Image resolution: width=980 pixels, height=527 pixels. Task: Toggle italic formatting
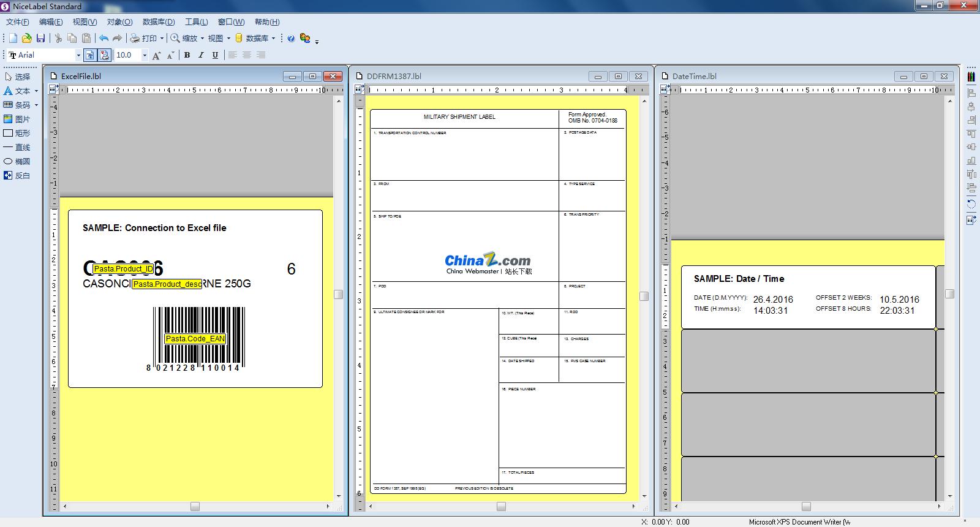point(201,55)
